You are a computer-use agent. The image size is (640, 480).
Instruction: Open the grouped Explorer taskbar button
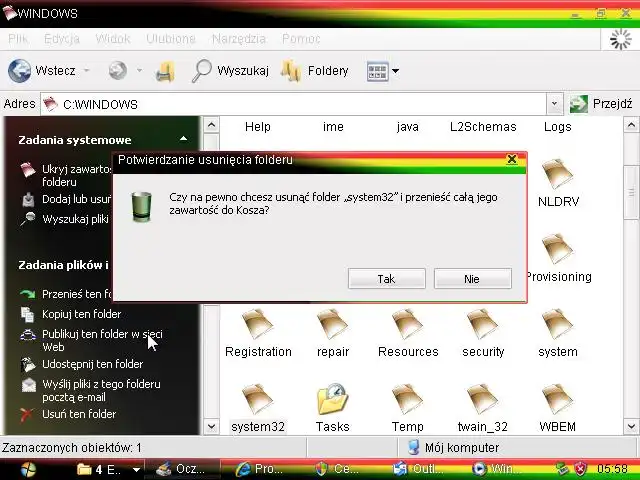click(109, 469)
